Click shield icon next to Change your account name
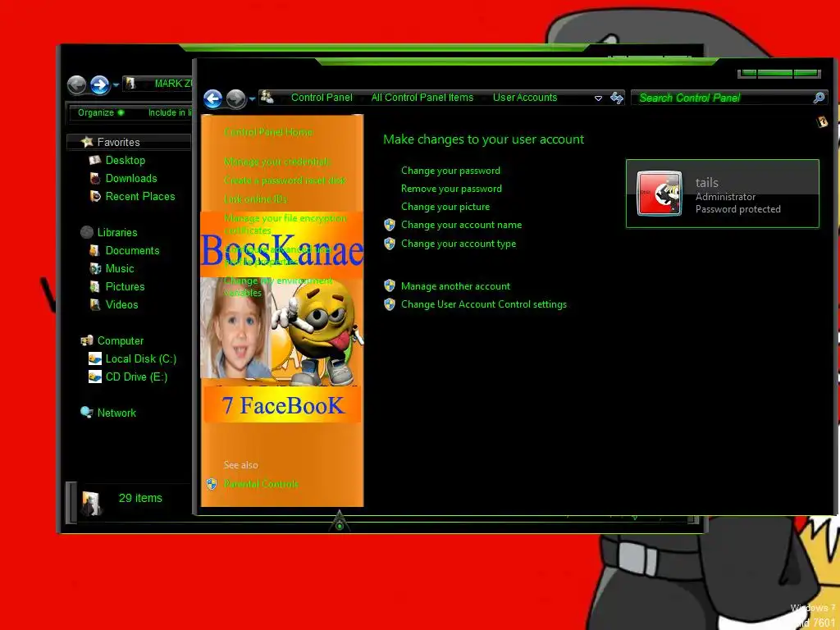 390,225
